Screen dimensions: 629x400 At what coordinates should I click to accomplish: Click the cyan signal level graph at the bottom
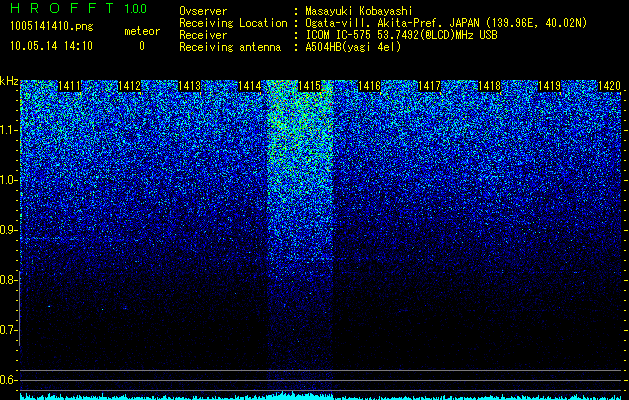(x=321, y=396)
